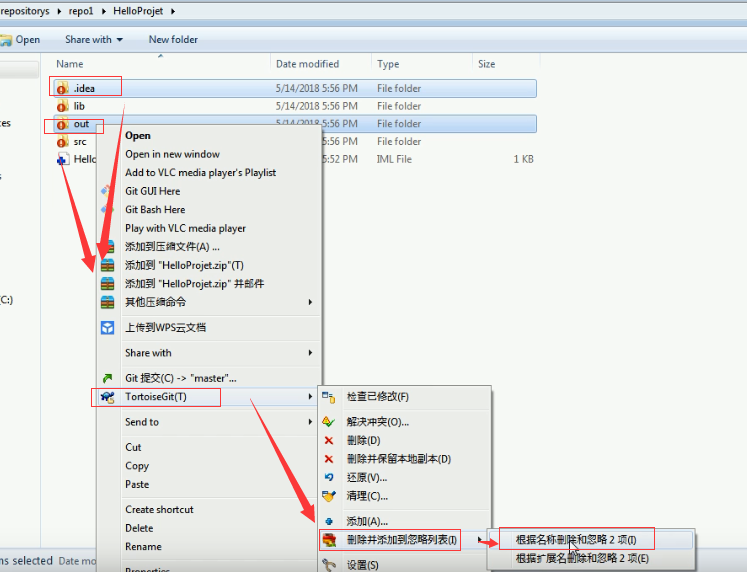Click the repo1 breadcrumb segment
747x572 pixels.
pos(81,11)
